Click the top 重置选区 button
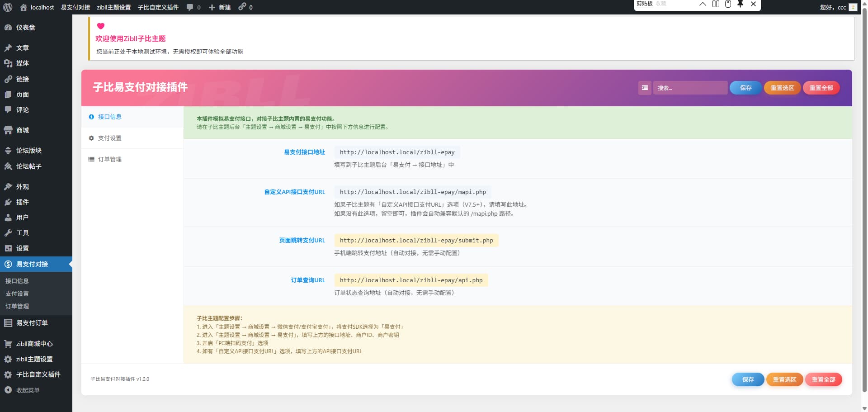Screen dimensions: 868x412 coord(782,88)
